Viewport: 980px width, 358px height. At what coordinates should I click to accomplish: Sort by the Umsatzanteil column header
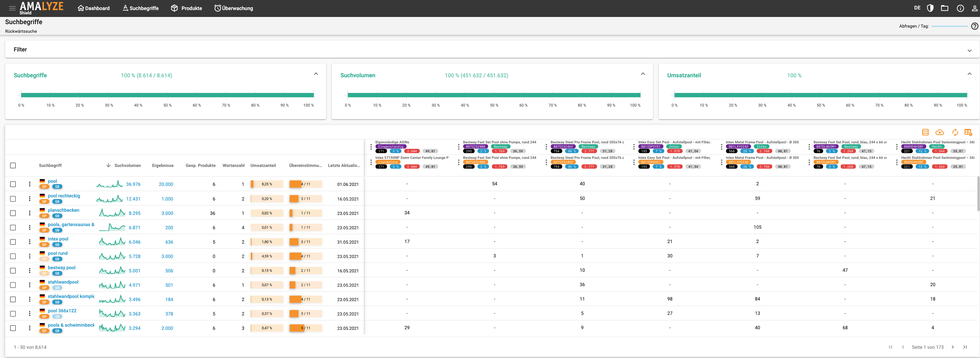263,165
